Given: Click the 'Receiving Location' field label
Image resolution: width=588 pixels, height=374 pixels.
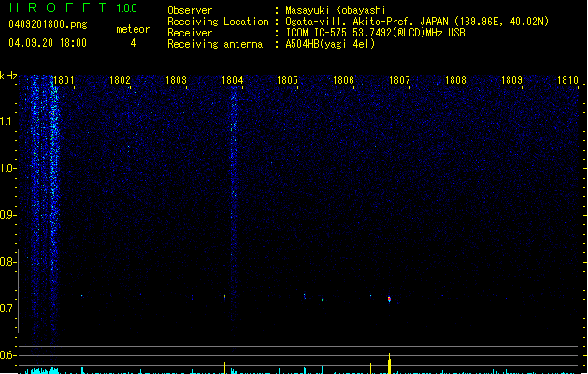Looking at the screenshot, I should [218, 22].
